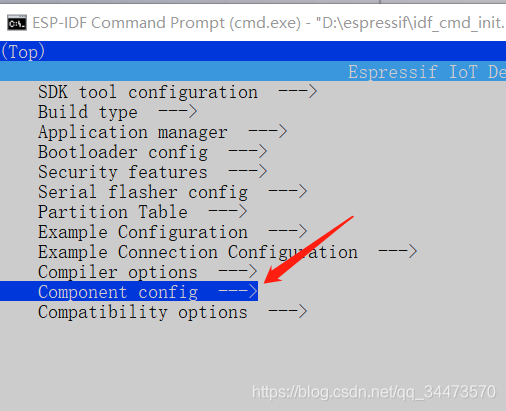Open Serial flasher config submenu
The image size is (506, 411).
(x=172, y=192)
